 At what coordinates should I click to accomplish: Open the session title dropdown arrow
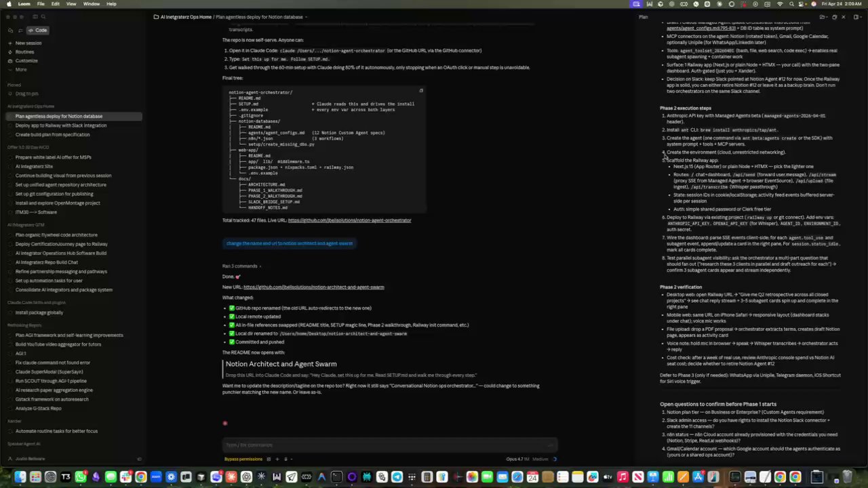[x=306, y=17]
